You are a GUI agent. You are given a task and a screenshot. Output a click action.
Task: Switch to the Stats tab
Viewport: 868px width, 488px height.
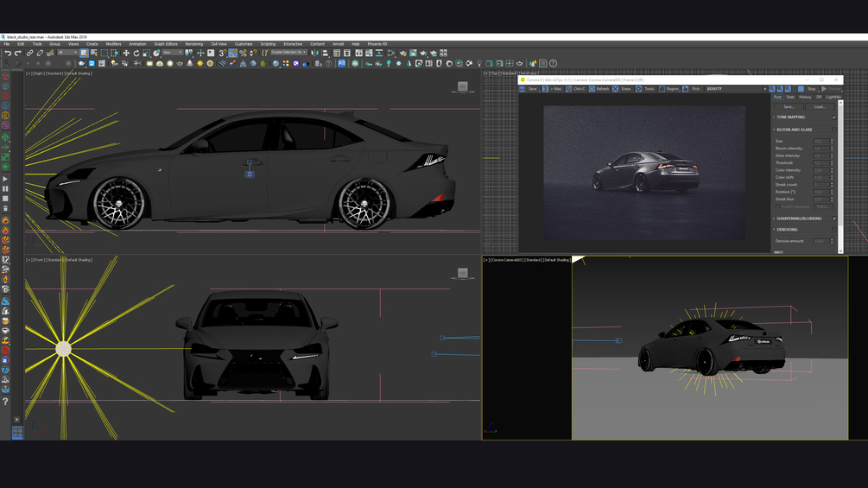(x=790, y=98)
